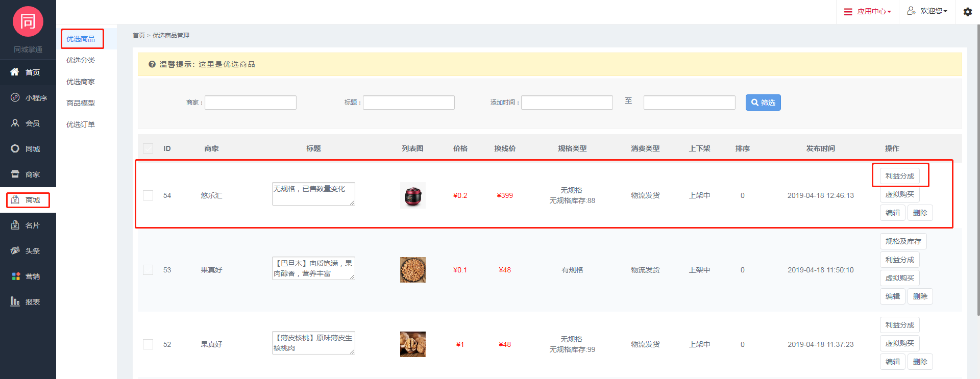Open the 商家 merchants sidebar section
Screen dimensions: 980x379
(x=28, y=174)
